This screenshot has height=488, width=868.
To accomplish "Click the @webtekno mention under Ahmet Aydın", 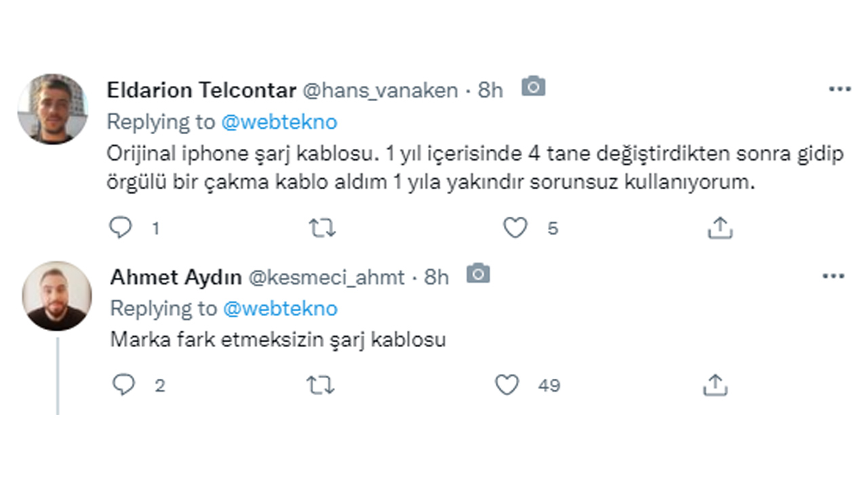I will pyautogui.click(x=281, y=308).
